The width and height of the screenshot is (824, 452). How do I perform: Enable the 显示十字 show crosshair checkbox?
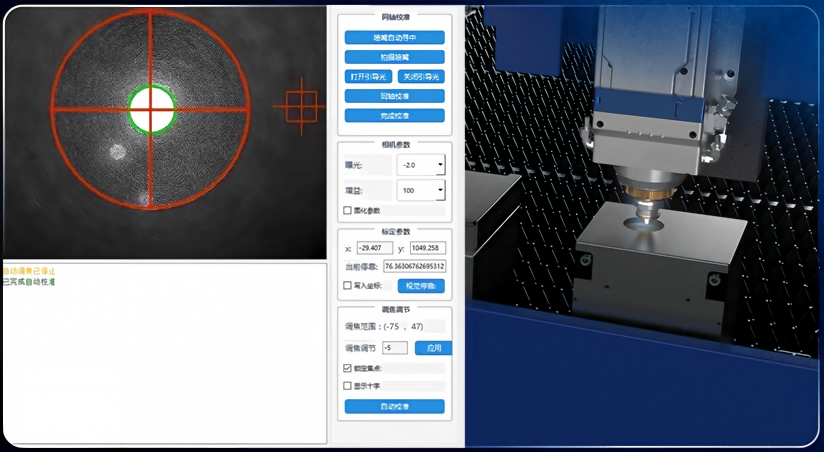coord(347,386)
